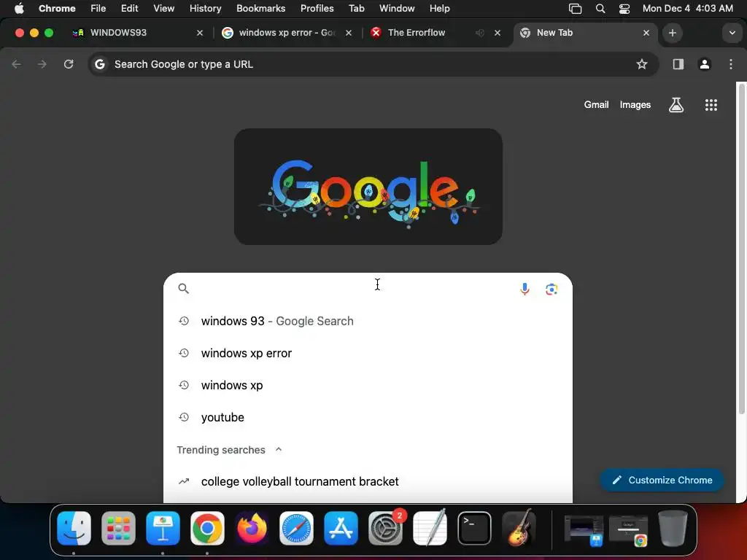This screenshot has height=560, width=747.
Task: Open the Google apps grid
Action: click(711, 105)
